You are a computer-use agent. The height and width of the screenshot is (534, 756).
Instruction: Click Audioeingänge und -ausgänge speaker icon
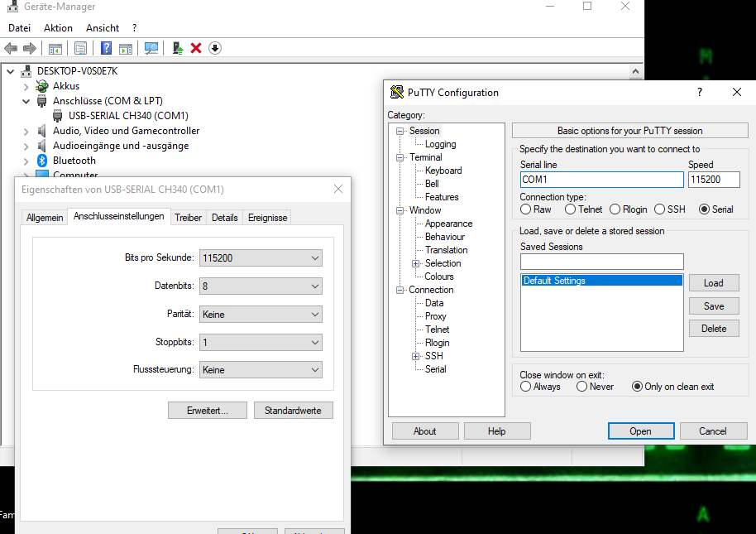point(42,146)
